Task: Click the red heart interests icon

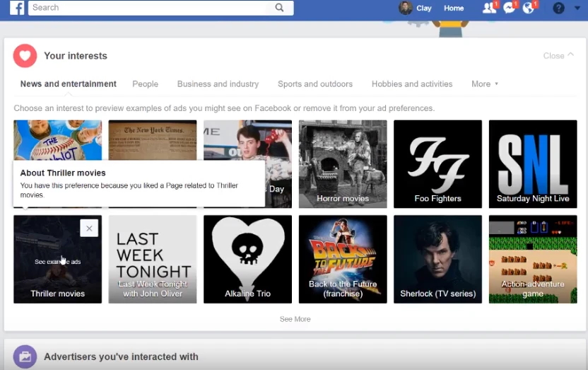Action: pyautogui.click(x=25, y=56)
